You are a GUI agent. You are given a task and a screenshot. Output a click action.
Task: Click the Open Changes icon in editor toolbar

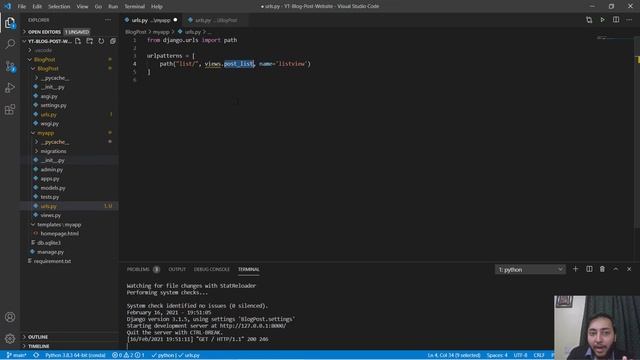coord(589,20)
